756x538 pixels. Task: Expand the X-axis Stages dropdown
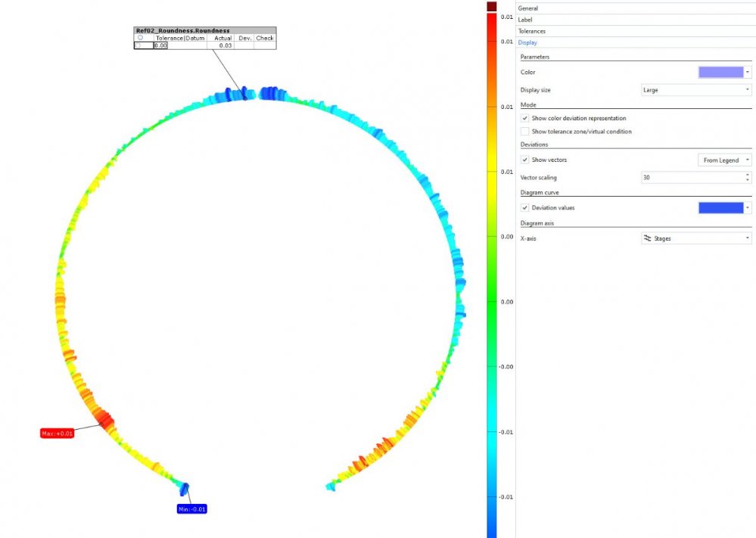696,238
